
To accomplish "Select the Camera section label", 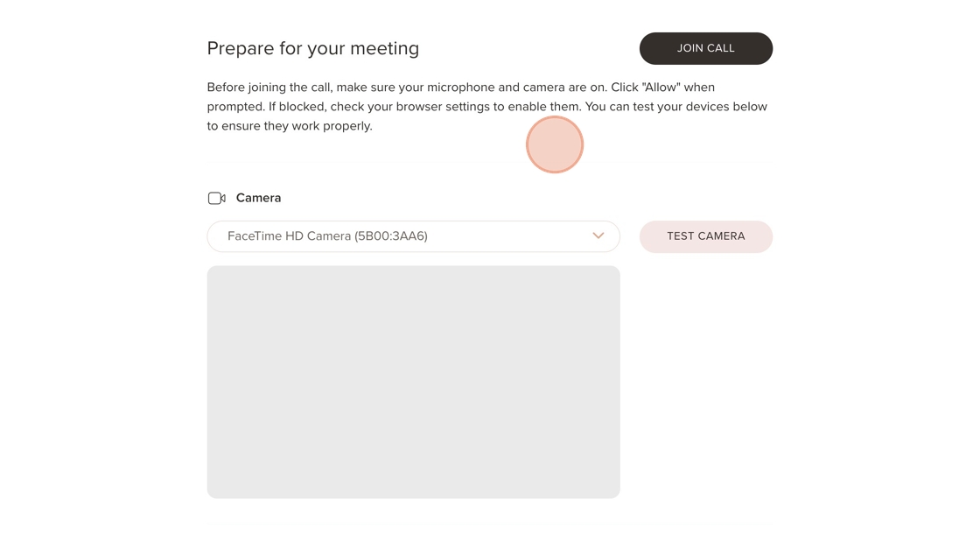I will click(258, 198).
